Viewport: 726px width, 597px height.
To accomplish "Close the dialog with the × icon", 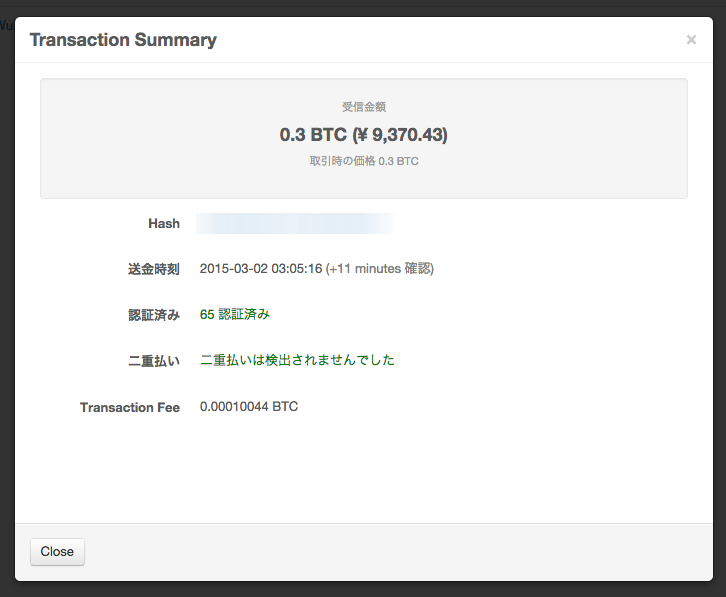I will (691, 40).
